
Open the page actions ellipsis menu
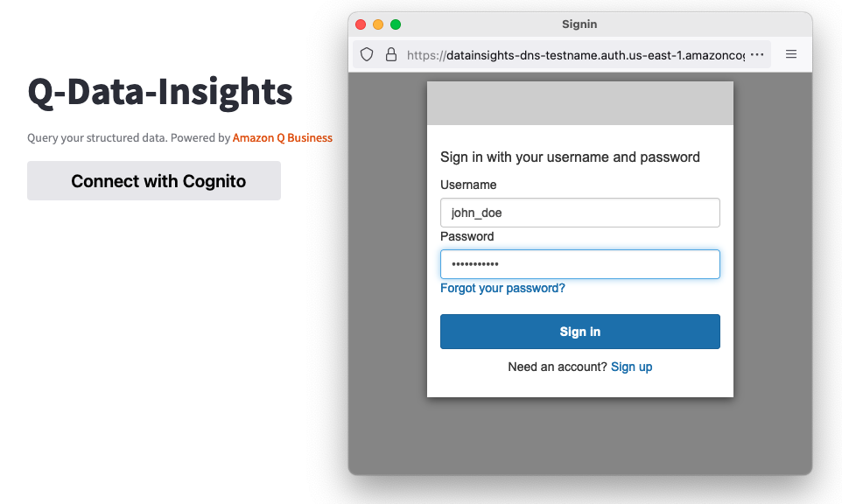[757, 54]
